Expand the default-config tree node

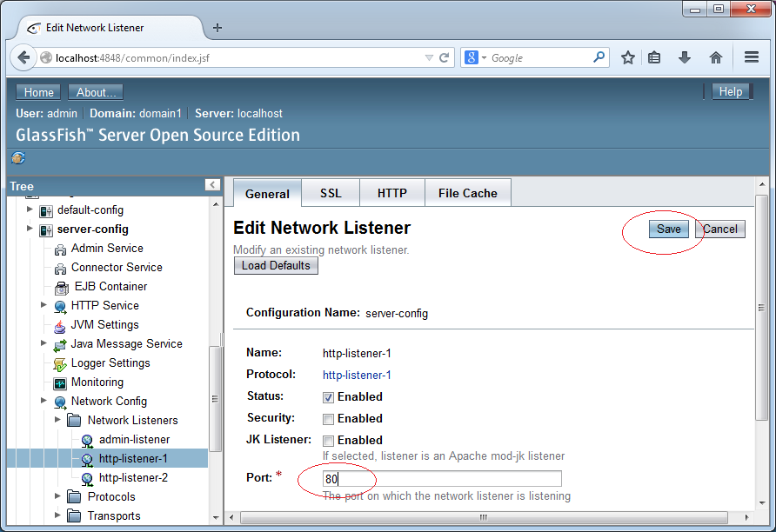click(x=30, y=209)
